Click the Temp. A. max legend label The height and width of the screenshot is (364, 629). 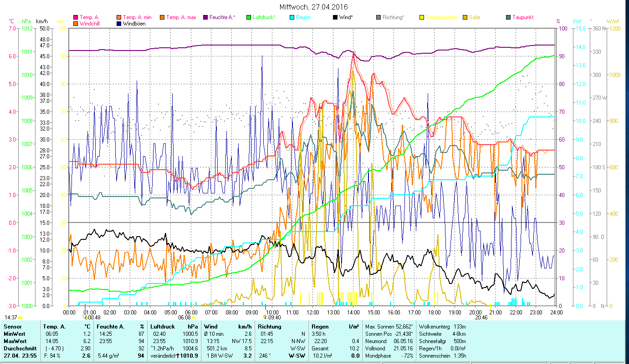pyautogui.click(x=181, y=17)
